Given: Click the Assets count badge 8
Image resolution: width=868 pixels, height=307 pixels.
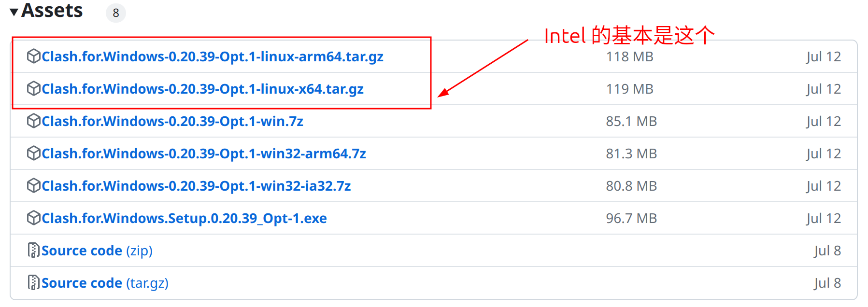Looking at the screenshot, I should [x=116, y=13].
